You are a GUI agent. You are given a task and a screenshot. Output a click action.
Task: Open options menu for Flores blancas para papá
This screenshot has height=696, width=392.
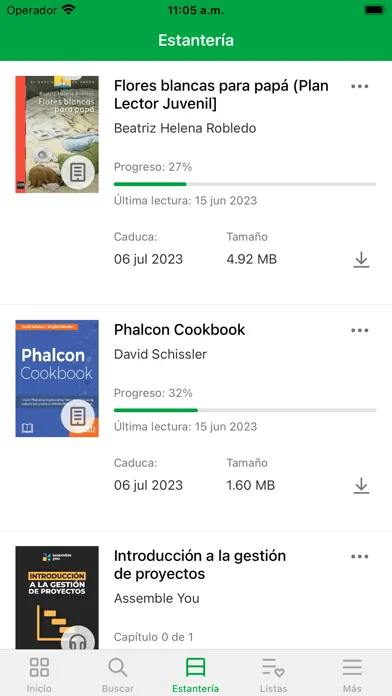click(360, 86)
